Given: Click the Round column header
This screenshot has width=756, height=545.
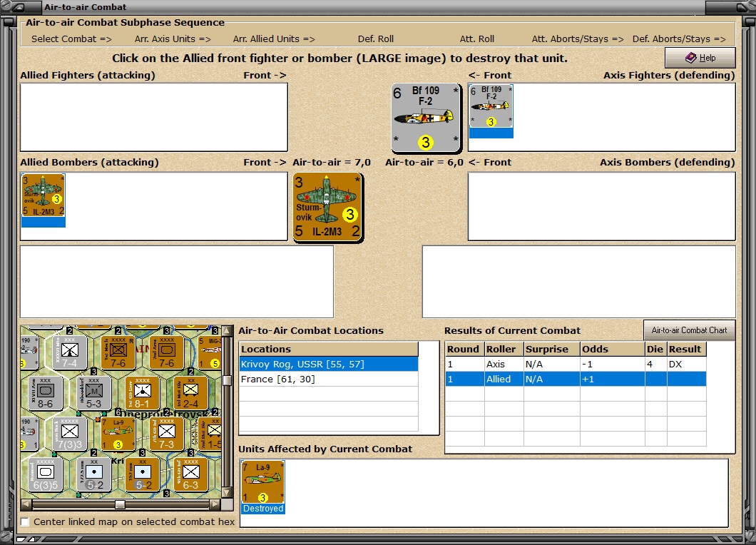Looking at the screenshot, I should tap(465, 350).
